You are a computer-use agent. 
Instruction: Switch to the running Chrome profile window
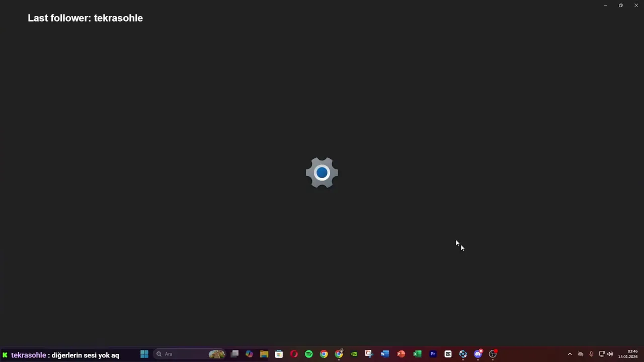point(339,354)
